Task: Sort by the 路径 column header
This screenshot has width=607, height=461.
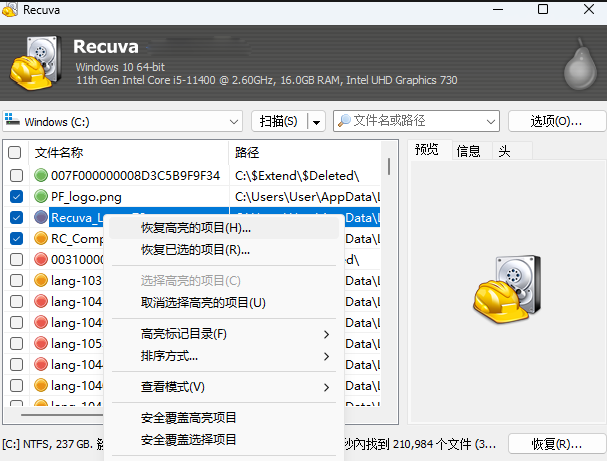Action: pos(305,153)
